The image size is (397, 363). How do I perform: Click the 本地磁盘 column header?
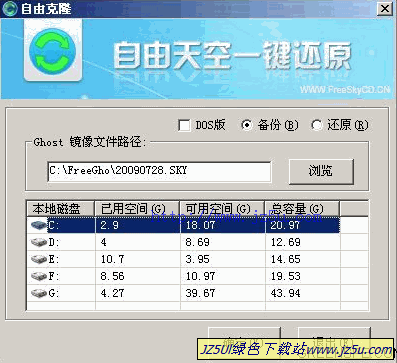tap(61, 209)
